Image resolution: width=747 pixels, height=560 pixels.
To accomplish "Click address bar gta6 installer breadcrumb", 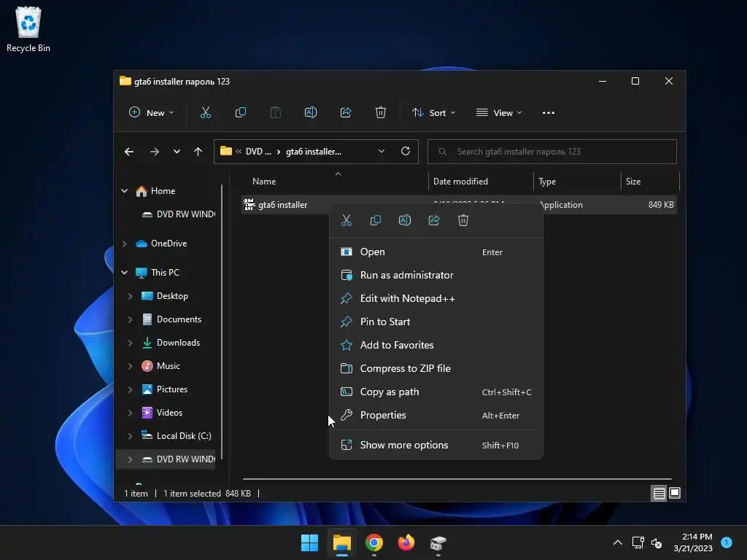I will pyautogui.click(x=314, y=152).
